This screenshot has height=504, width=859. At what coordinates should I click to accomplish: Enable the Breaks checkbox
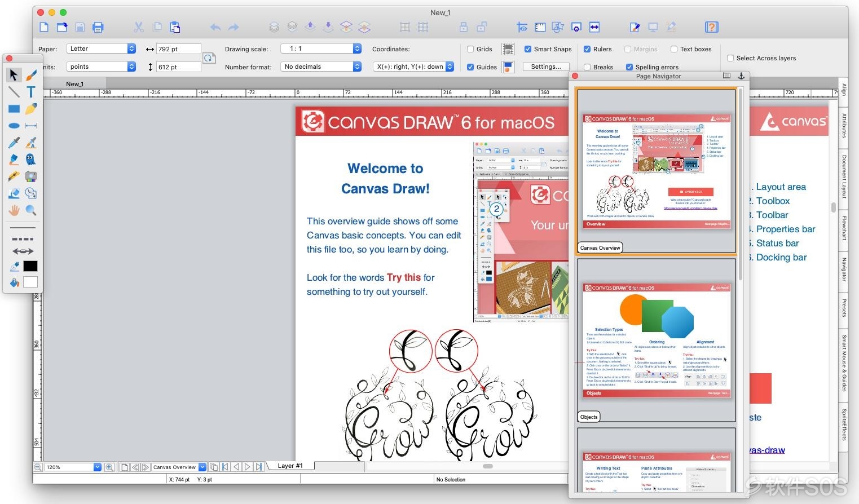coord(587,67)
